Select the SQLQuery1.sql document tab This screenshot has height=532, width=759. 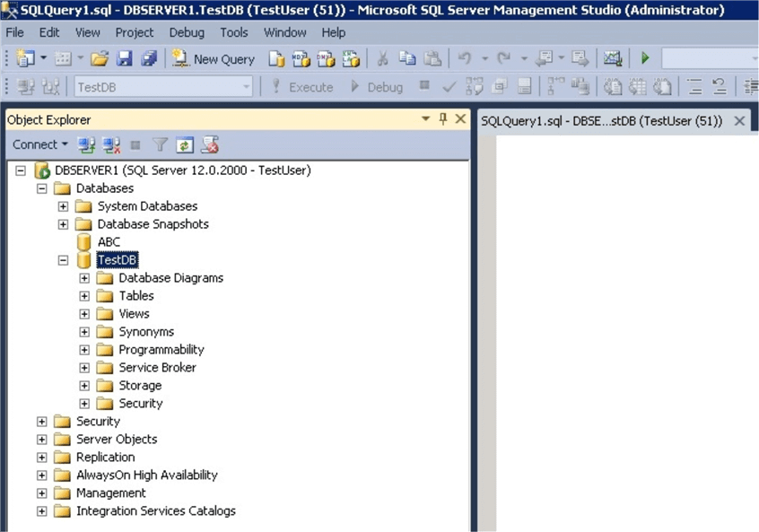coord(601,121)
